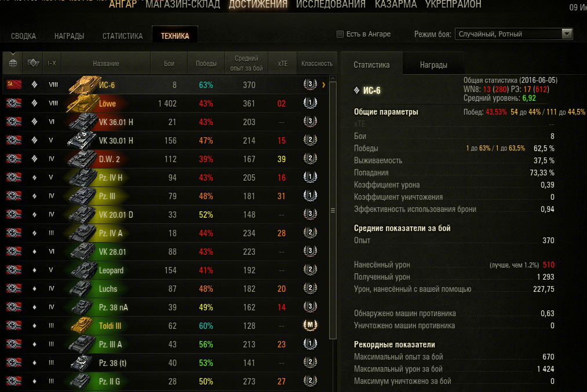
Task: Click medium tank type icon on Pz. III row
Action: pyautogui.click(x=34, y=196)
